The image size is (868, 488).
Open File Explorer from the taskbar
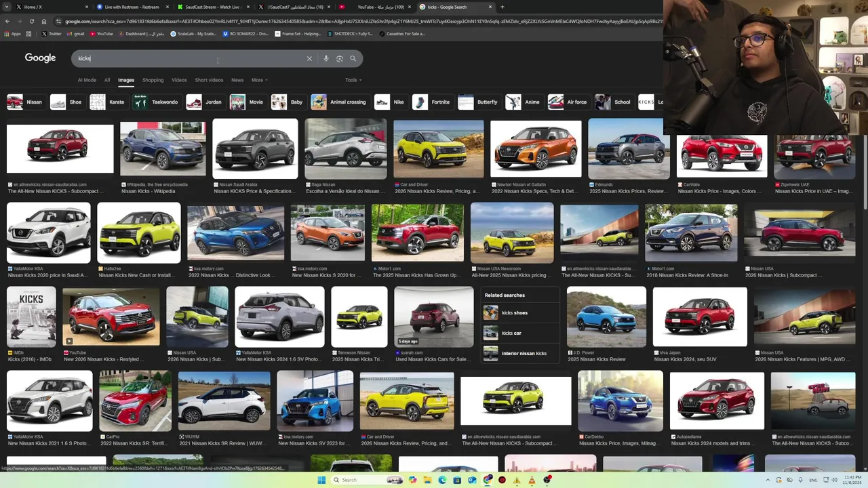pos(427,480)
